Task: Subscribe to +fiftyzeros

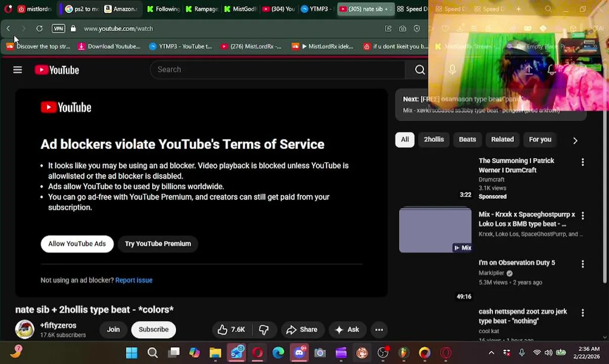Action: (x=154, y=330)
